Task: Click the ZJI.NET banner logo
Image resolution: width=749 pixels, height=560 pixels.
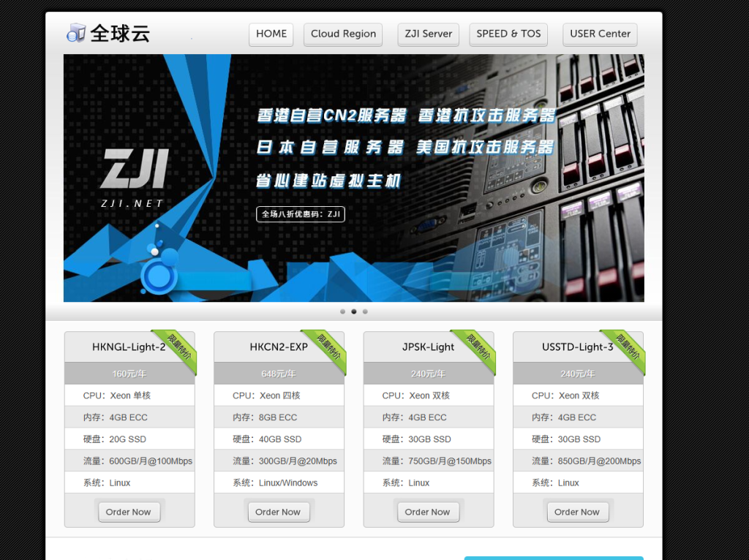Action: [x=133, y=178]
